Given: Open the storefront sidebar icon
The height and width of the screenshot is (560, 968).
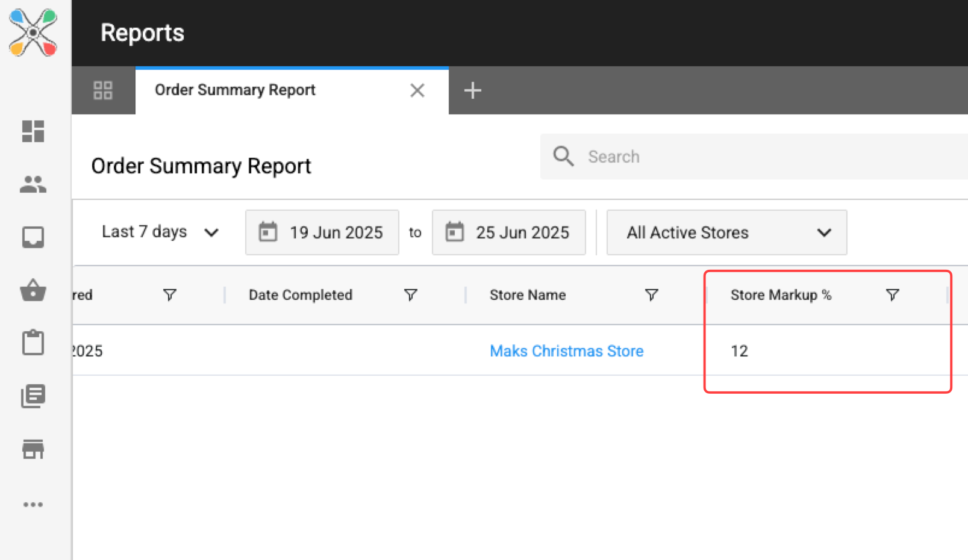Looking at the screenshot, I should click(x=33, y=449).
